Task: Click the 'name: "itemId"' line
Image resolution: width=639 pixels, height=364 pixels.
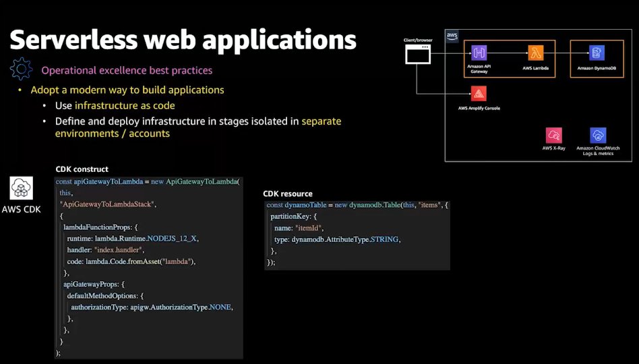Action: 299,228
